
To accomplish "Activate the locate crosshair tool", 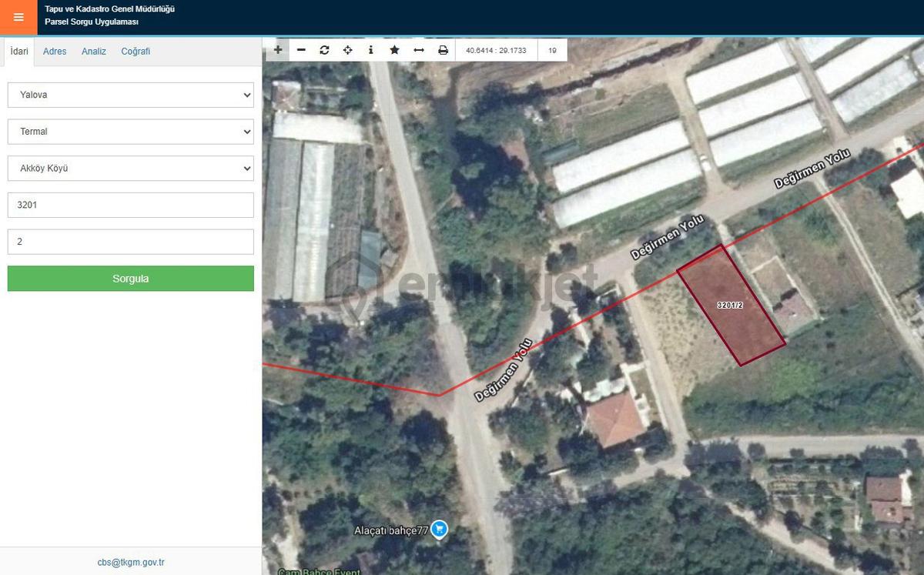I will 347,50.
